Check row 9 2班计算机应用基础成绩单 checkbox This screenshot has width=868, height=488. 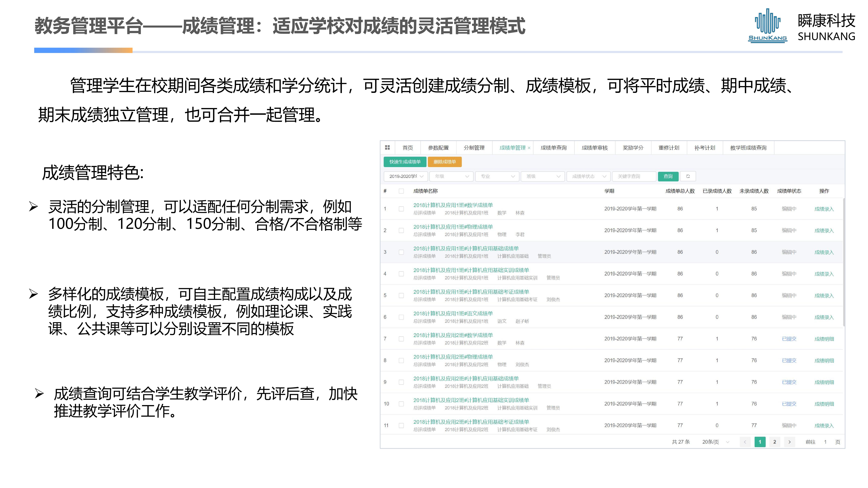click(401, 382)
